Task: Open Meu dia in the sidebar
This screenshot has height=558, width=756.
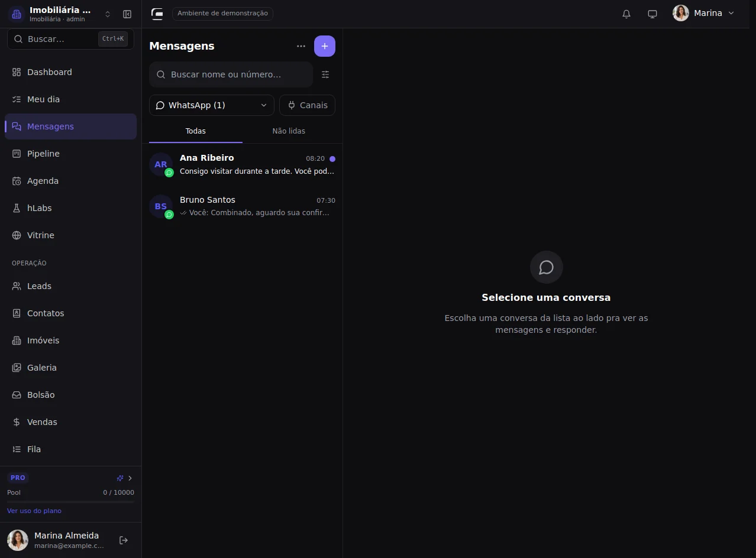Action: point(70,99)
